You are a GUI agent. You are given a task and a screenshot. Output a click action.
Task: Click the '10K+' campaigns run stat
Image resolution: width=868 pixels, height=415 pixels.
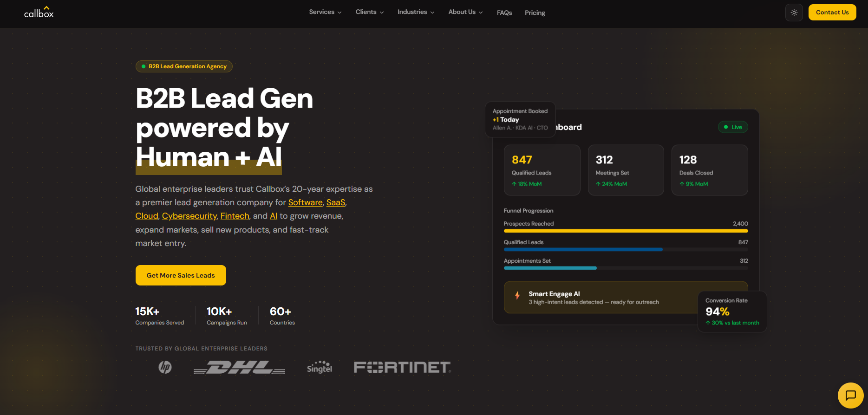pyautogui.click(x=227, y=316)
